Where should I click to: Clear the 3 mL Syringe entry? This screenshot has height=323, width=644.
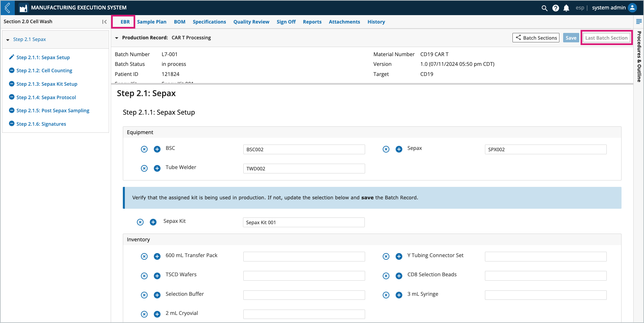(386, 295)
